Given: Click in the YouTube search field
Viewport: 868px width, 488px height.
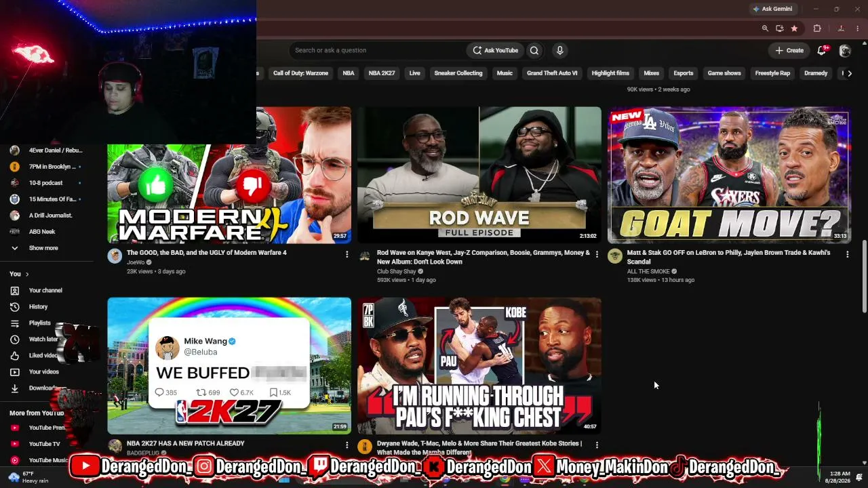Looking at the screenshot, I should coord(376,50).
